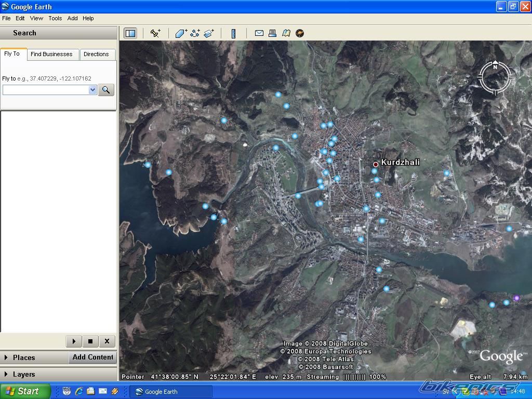Play the tour in the Search panel
532x399 pixels.
[x=74, y=341]
